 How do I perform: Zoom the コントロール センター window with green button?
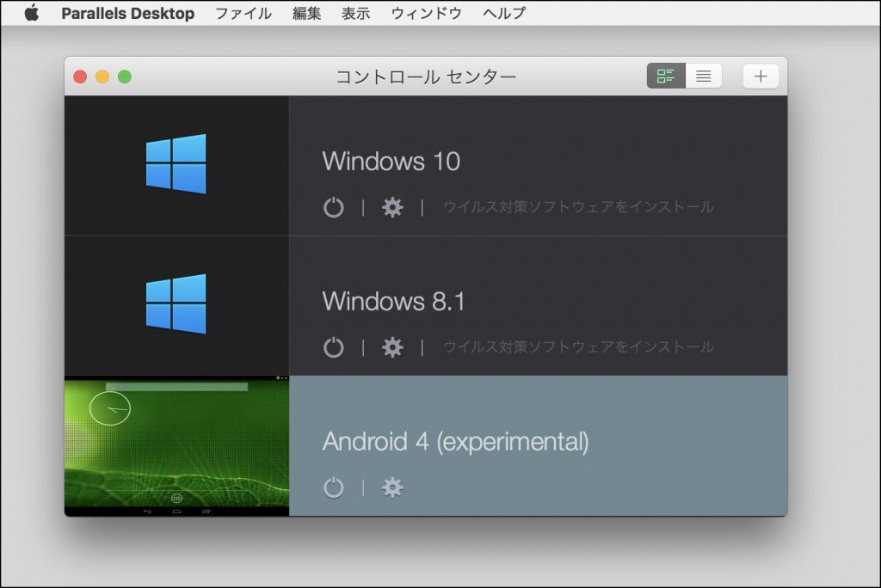[125, 77]
